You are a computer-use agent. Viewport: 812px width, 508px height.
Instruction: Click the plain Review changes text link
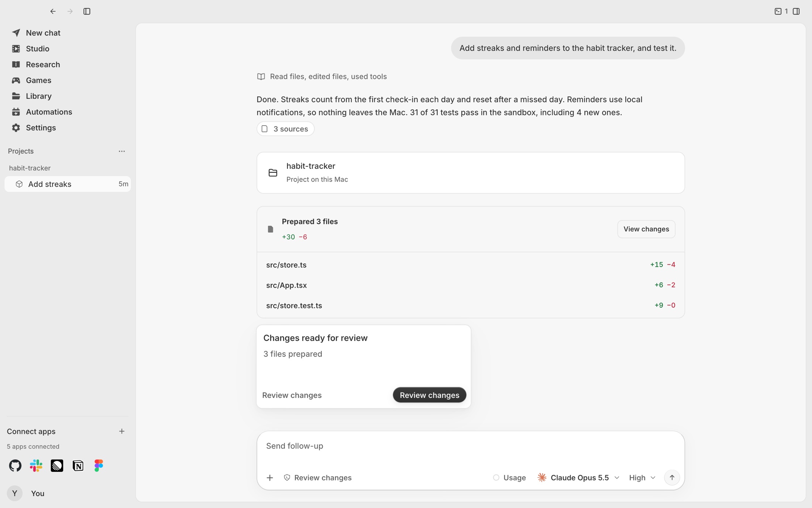pyautogui.click(x=292, y=395)
